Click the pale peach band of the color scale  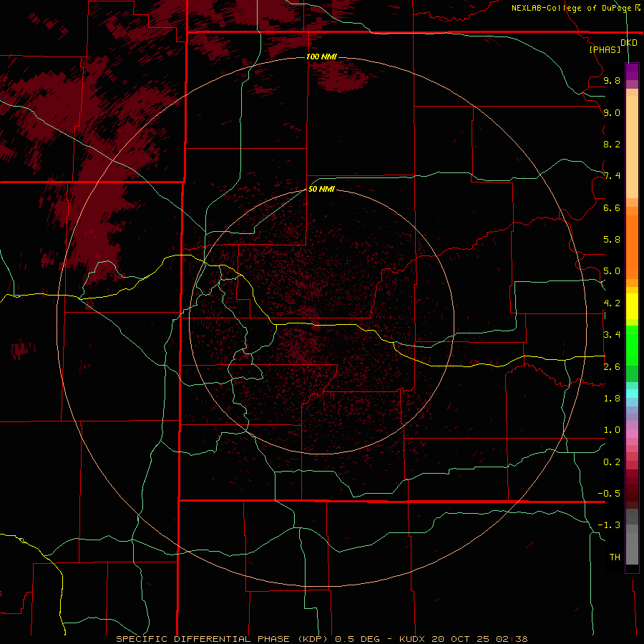tap(632, 147)
